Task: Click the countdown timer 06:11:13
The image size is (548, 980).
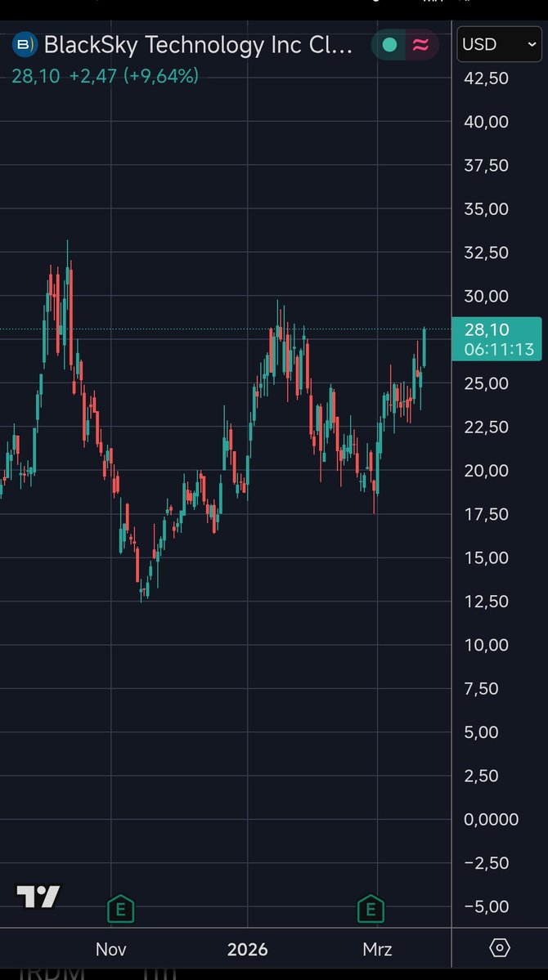Action: [499, 349]
